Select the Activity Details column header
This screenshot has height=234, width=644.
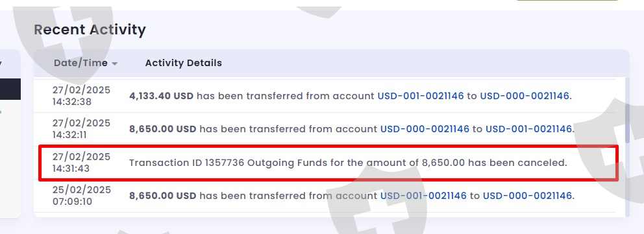click(x=184, y=63)
